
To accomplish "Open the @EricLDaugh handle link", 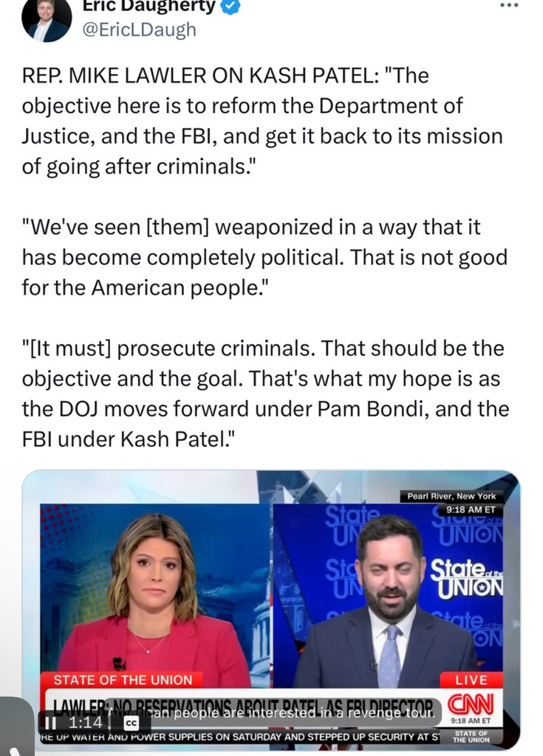I will pyautogui.click(x=140, y=30).
